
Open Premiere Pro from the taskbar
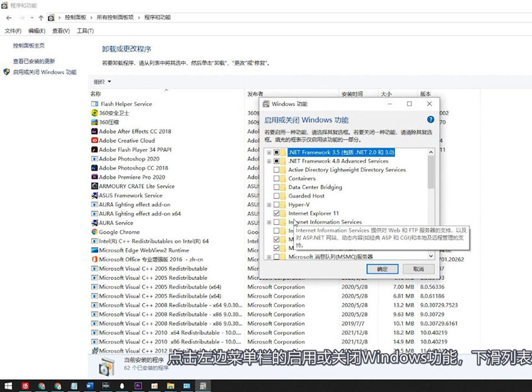tap(138, 386)
